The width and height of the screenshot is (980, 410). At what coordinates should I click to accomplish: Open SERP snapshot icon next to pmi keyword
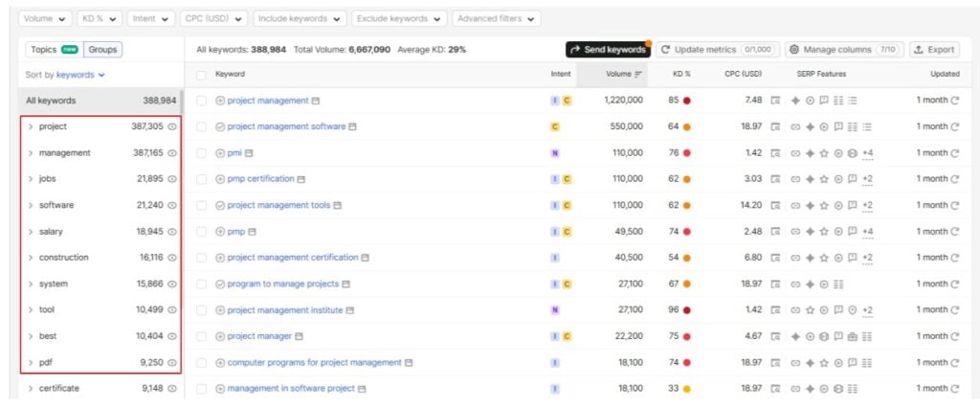point(249,153)
